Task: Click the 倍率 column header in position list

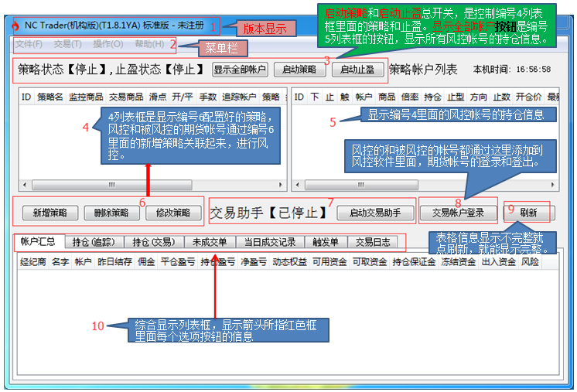Action: (410, 97)
